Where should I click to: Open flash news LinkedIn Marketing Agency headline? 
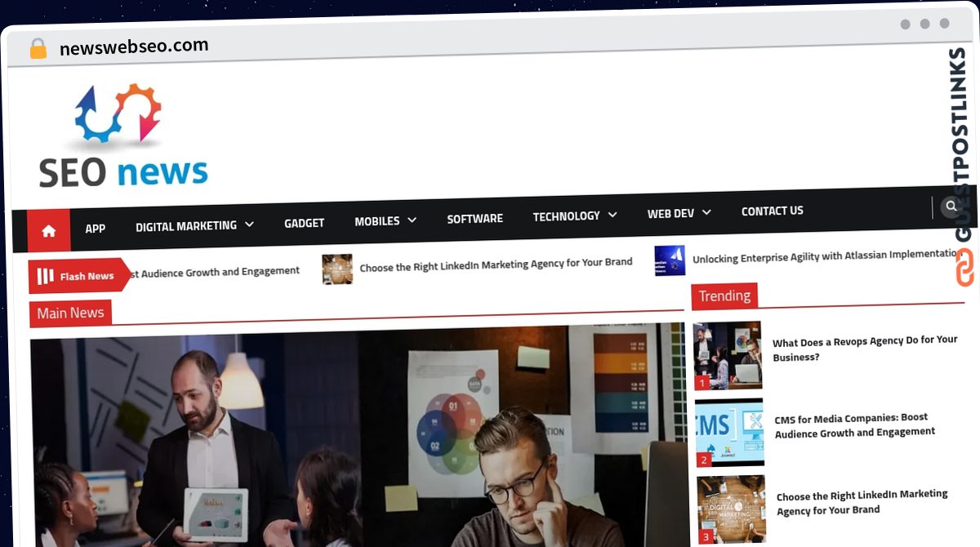coord(496,265)
